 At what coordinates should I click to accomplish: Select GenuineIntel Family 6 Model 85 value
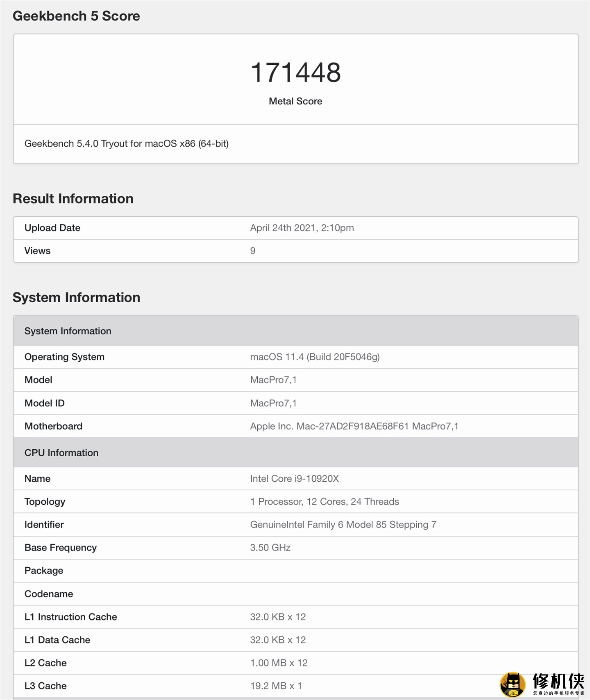click(x=343, y=525)
